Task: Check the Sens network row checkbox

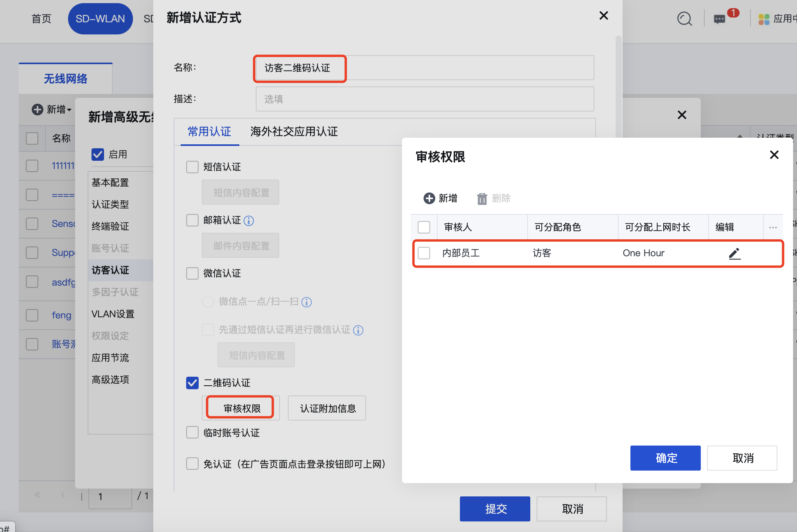Action: click(32, 224)
